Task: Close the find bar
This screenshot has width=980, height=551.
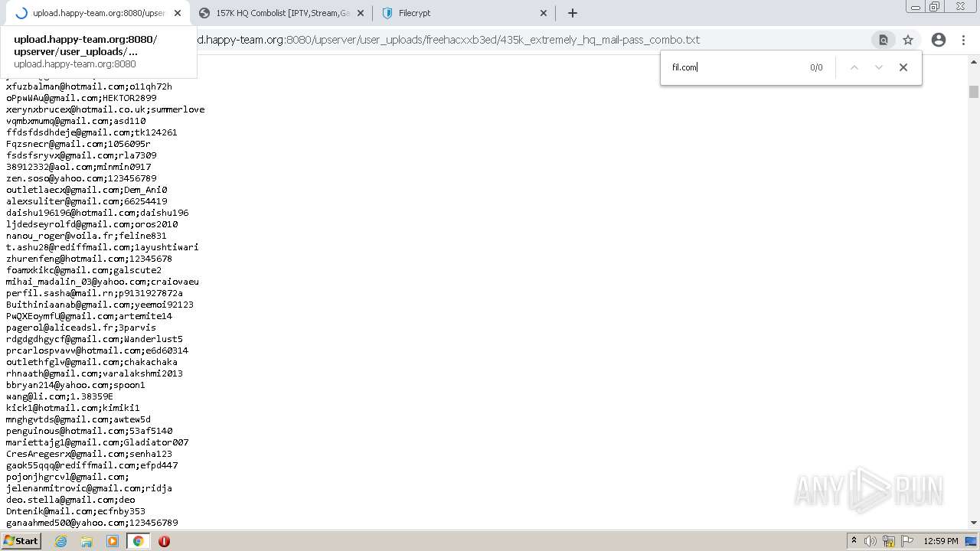Action: click(903, 67)
